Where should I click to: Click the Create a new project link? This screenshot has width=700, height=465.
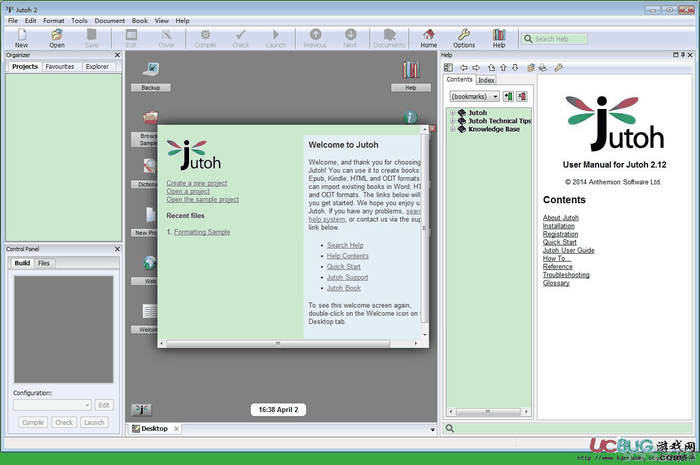[x=197, y=183]
